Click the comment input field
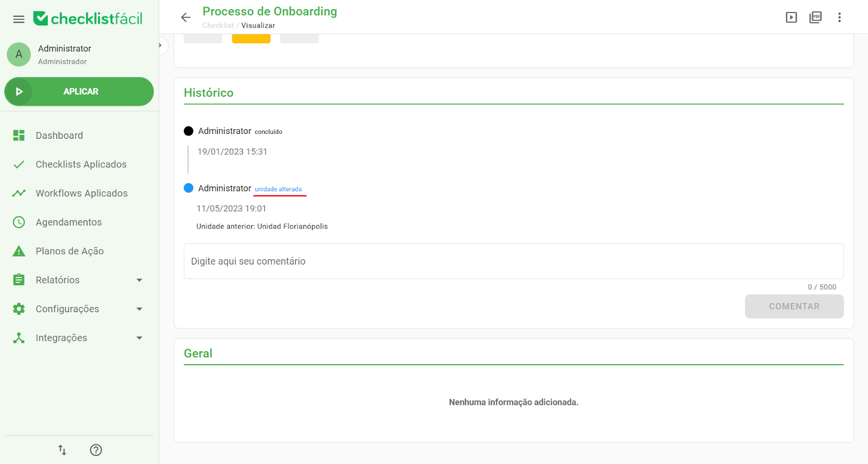 coord(514,261)
